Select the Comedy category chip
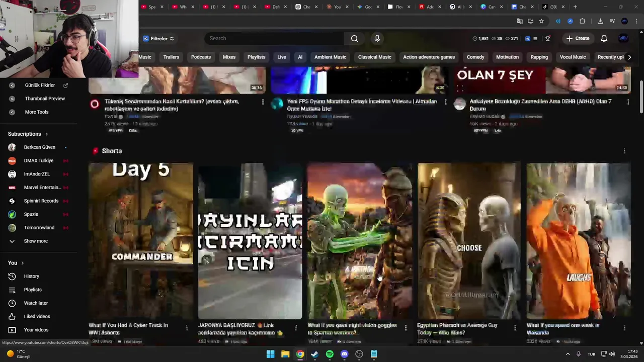644x362 pixels. 475,57
